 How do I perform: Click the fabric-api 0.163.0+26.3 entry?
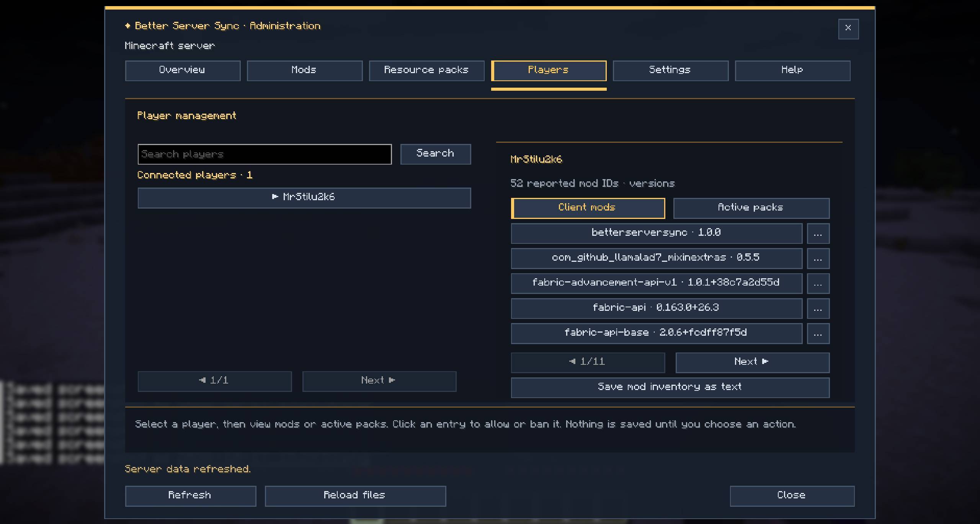[x=657, y=309]
